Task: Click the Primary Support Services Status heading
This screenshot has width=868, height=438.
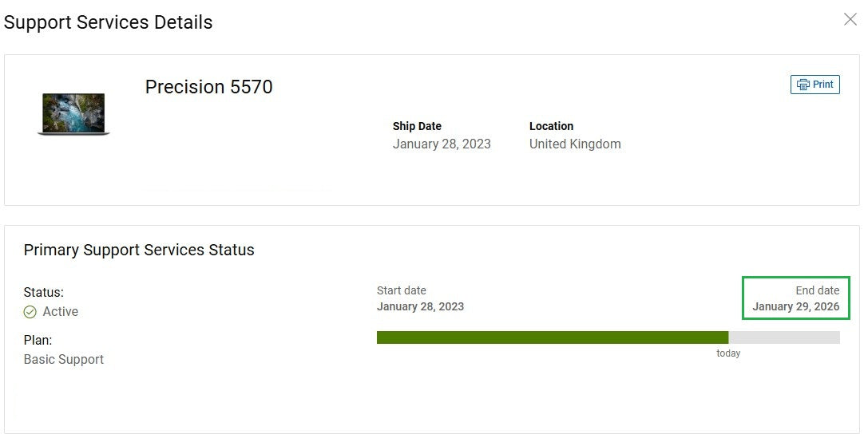Action: 139,250
